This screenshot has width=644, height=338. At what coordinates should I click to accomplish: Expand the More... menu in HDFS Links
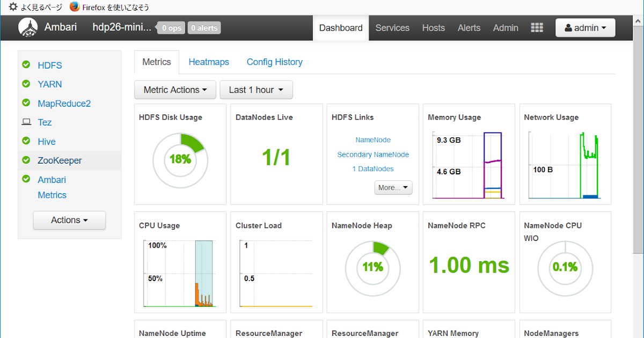click(393, 188)
